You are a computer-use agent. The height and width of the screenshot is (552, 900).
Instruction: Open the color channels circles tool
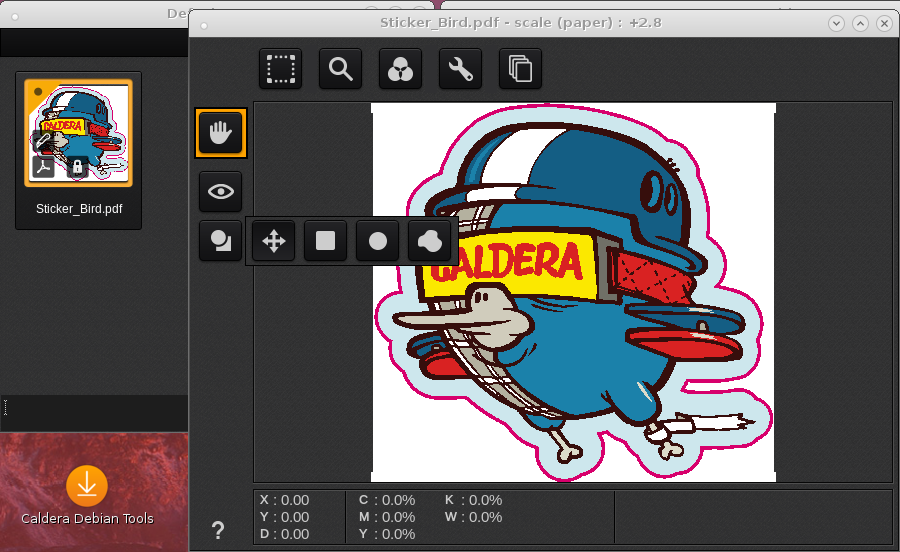point(400,69)
